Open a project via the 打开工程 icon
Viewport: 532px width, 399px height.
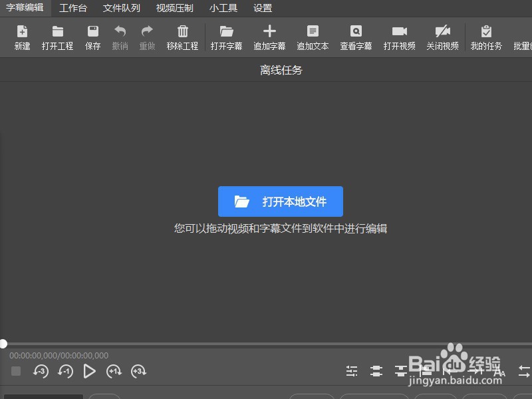(57, 37)
